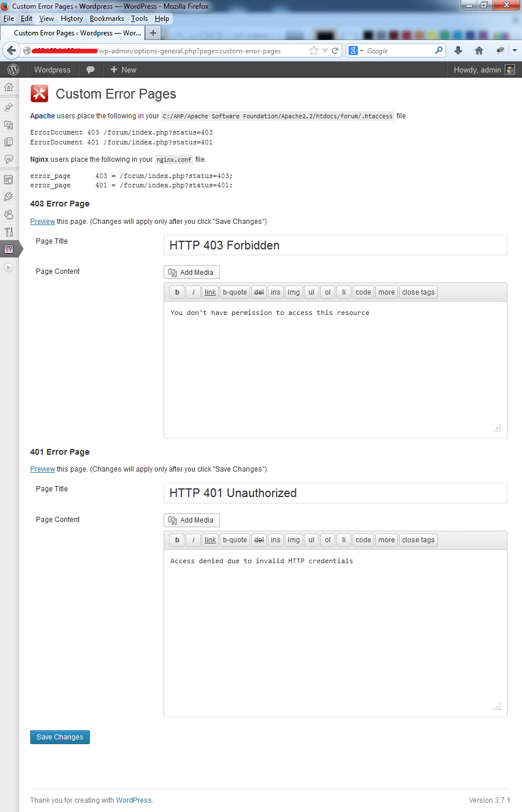Screen dimensions: 522x812
Task: Click the more button in the 401 editor
Action: pos(386,540)
